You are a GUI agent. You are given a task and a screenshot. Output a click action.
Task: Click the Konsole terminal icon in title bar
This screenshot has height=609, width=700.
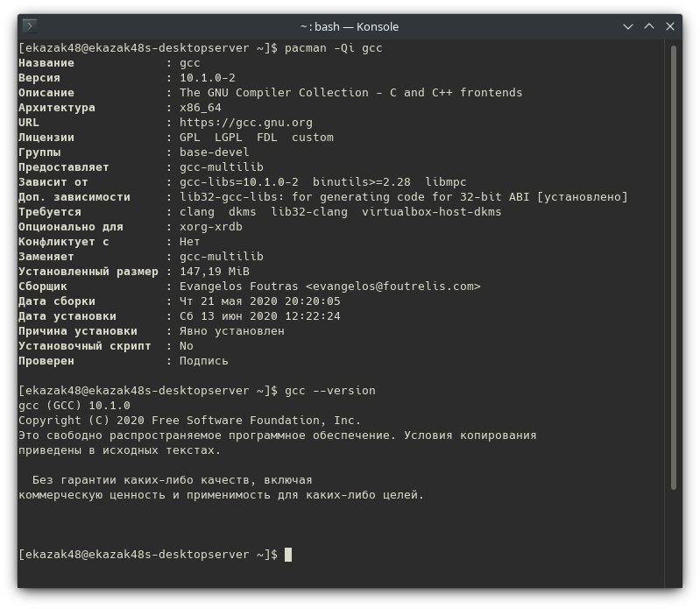[30, 26]
